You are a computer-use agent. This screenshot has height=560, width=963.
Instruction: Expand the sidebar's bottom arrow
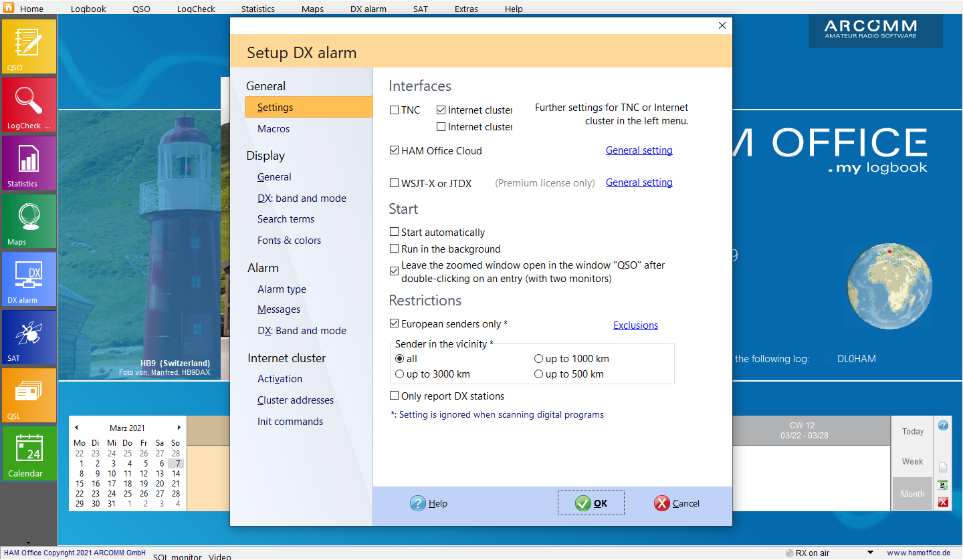(28, 542)
